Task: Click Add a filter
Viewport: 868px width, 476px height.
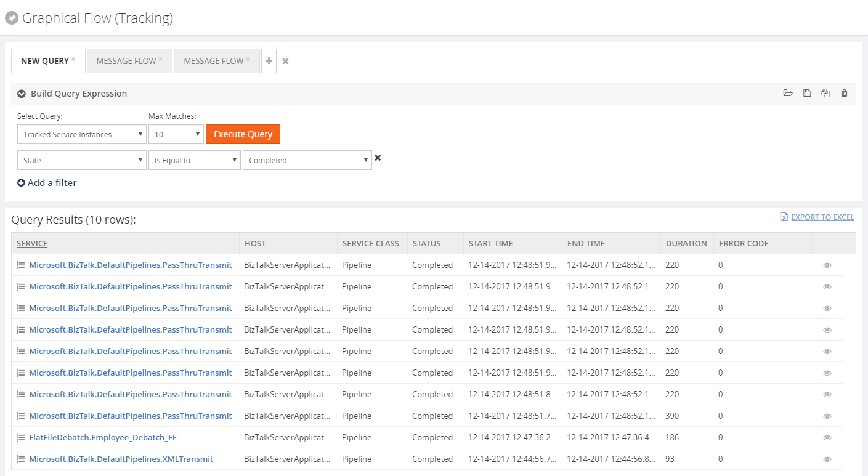Action: click(47, 182)
